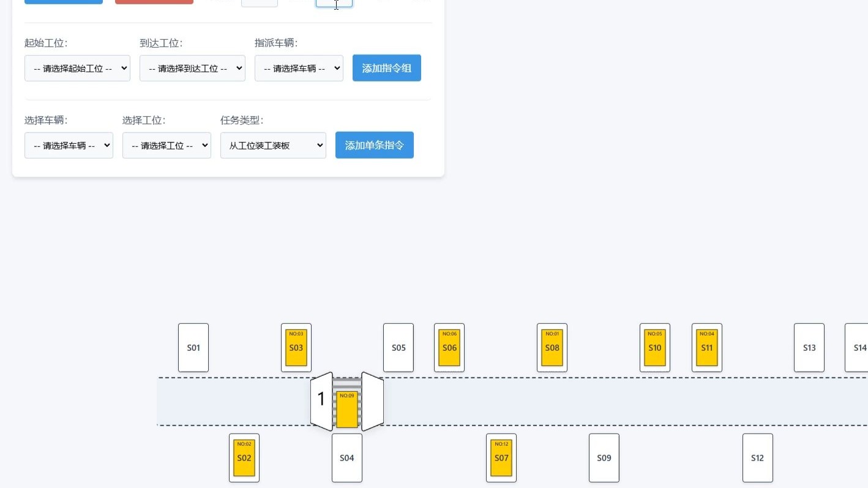Open the 任务类型 task type dropdown

tap(273, 145)
